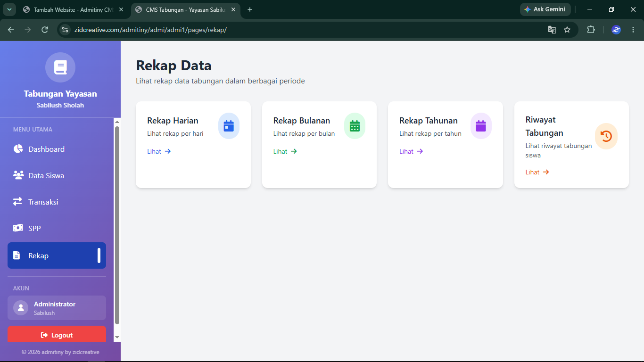Click the Rekap document icon in sidebar
644x362 pixels.
tap(17, 255)
